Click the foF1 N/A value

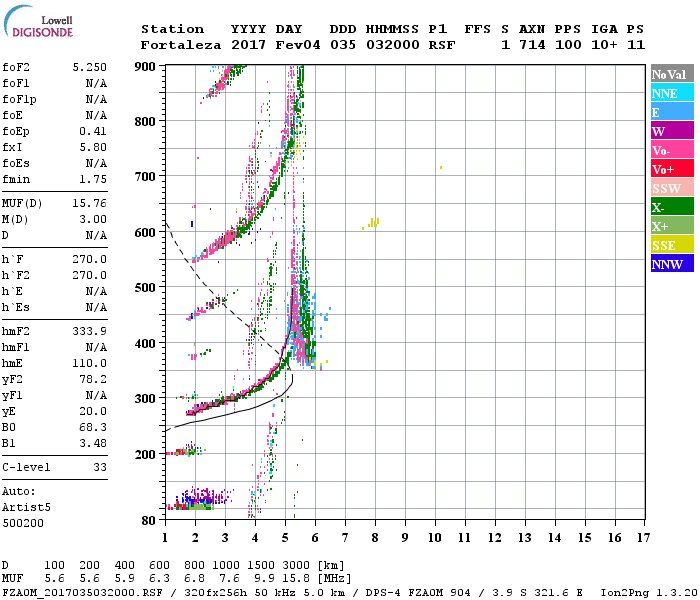coord(96,83)
